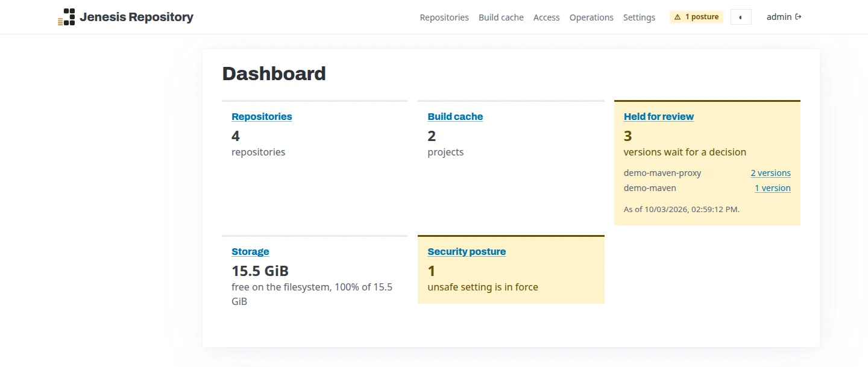Go to the Access nav item
The width and height of the screenshot is (868, 367).
(547, 17)
